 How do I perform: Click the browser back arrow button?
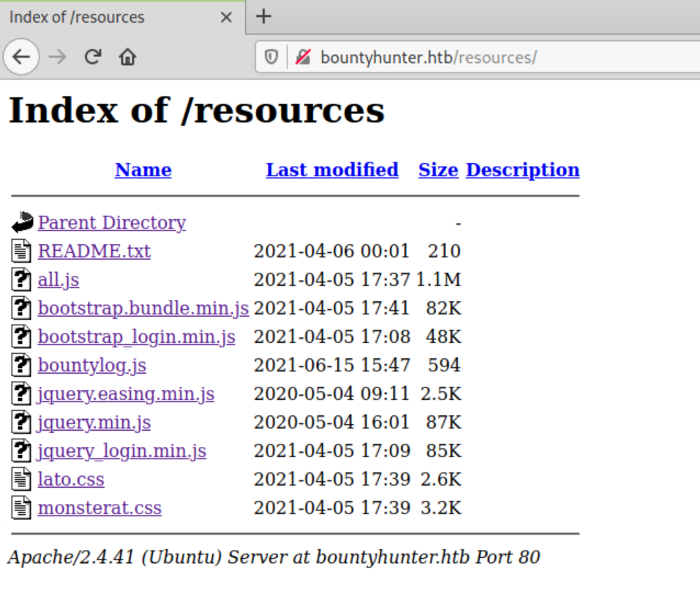pos(21,57)
